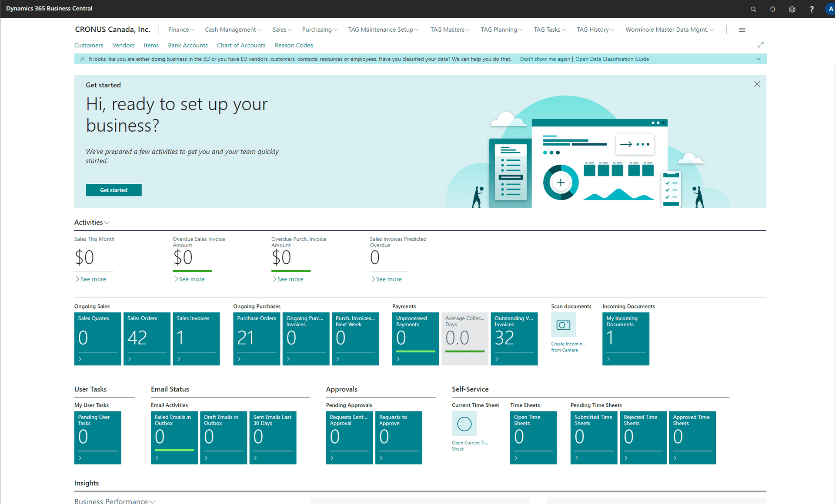
Task: Open the Purchase Orders tile
Action: [x=257, y=339]
